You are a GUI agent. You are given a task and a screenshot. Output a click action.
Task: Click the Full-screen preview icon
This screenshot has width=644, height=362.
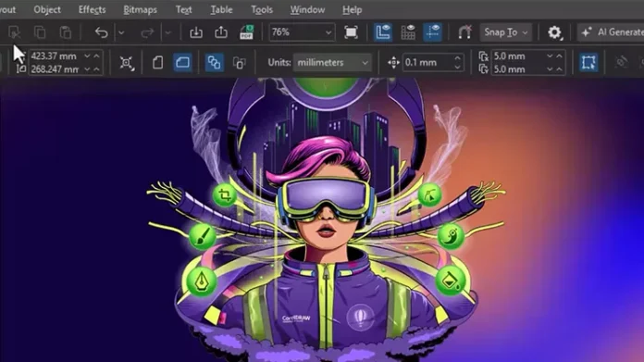click(x=351, y=32)
